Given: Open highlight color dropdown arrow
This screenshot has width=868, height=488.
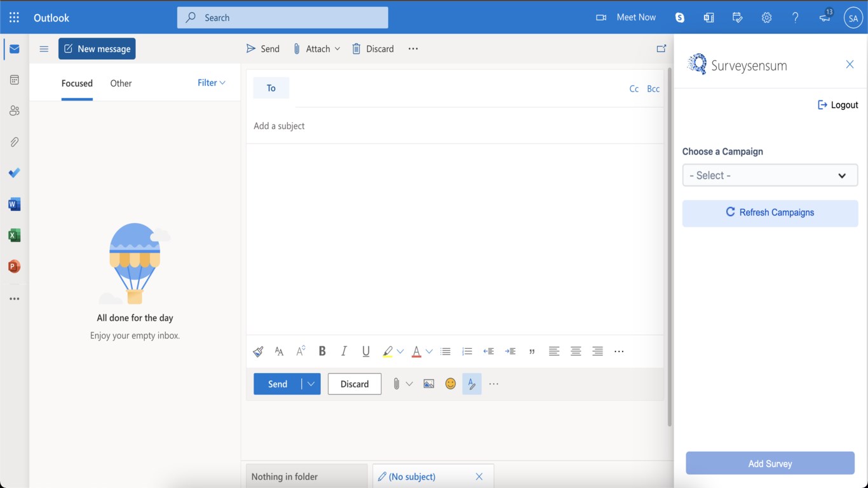Looking at the screenshot, I should click(x=400, y=351).
